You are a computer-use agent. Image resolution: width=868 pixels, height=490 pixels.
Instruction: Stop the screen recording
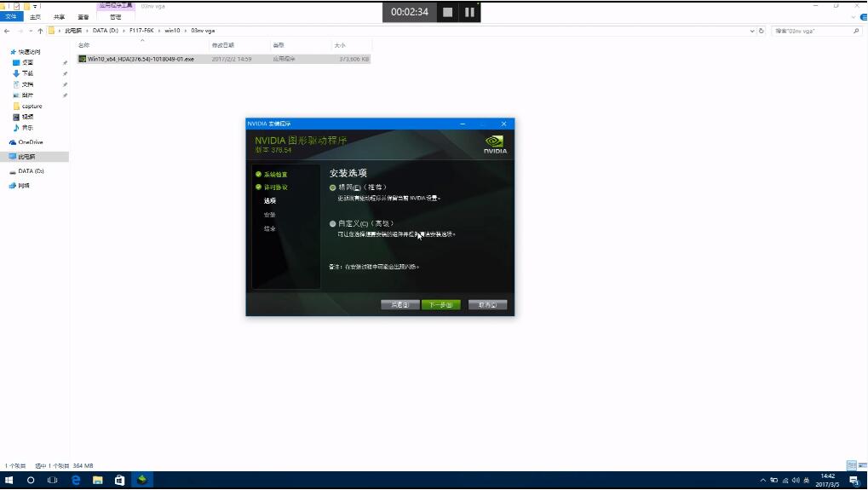(448, 12)
